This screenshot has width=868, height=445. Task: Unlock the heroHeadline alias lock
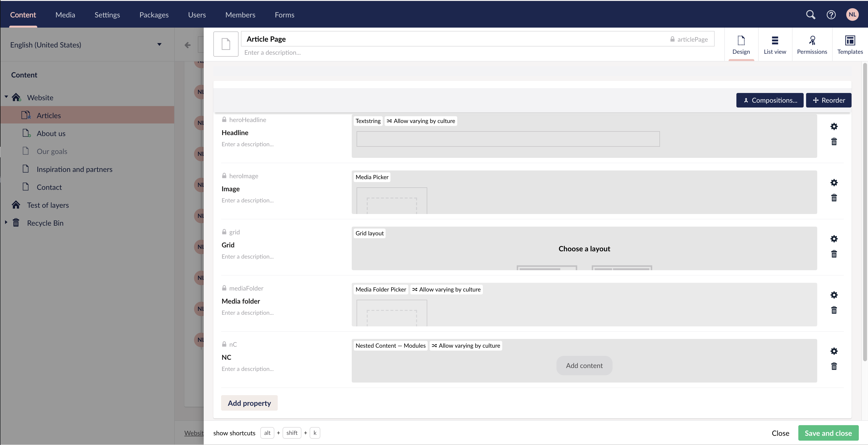pos(224,120)
